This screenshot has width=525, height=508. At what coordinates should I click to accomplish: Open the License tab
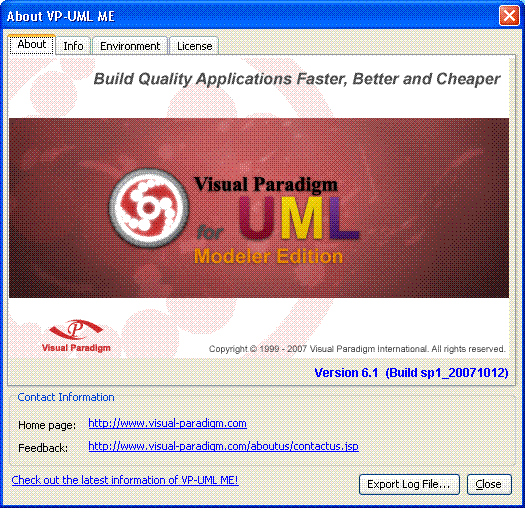195,46
